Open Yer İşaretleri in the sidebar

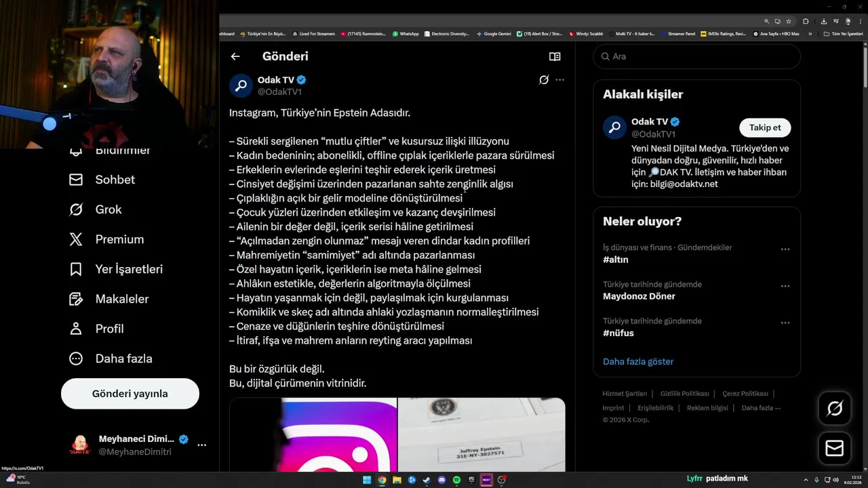(116, 269)
